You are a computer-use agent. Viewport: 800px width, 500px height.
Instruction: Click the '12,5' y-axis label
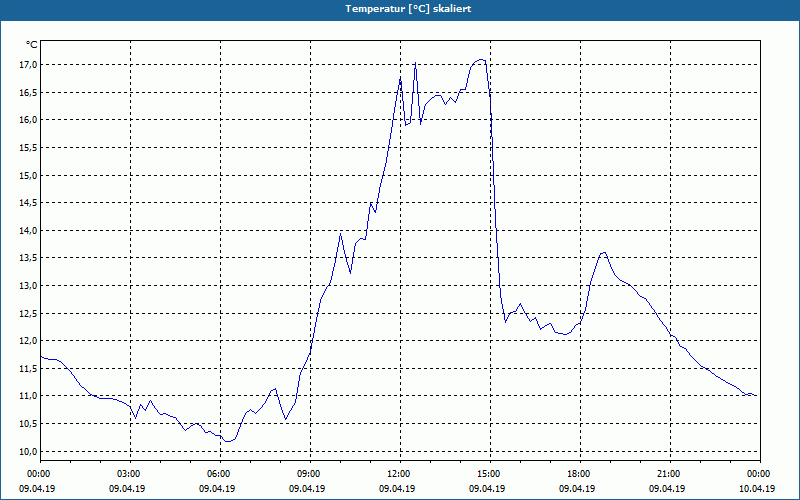[29, 313]
